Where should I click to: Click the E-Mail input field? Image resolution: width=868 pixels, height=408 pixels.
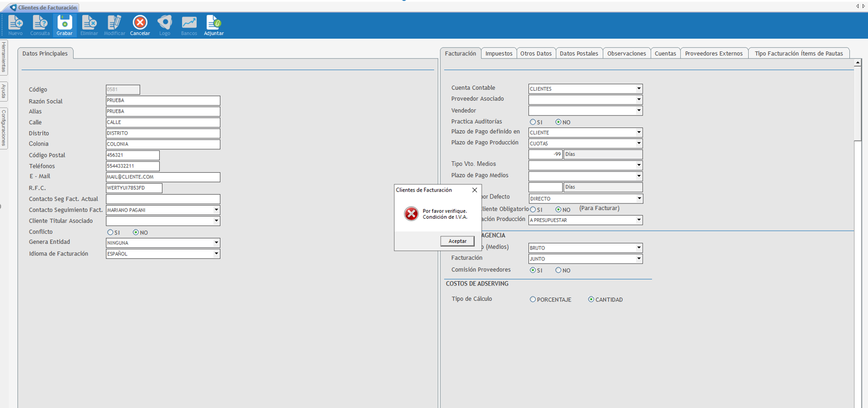pyautogui.click(x=163, y=177)
